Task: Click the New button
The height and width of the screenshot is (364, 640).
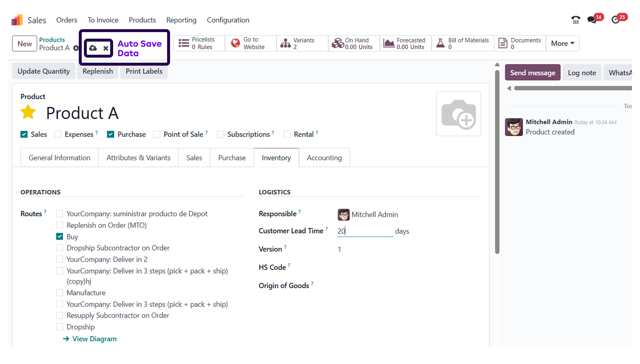Action: tap(24, 44)
